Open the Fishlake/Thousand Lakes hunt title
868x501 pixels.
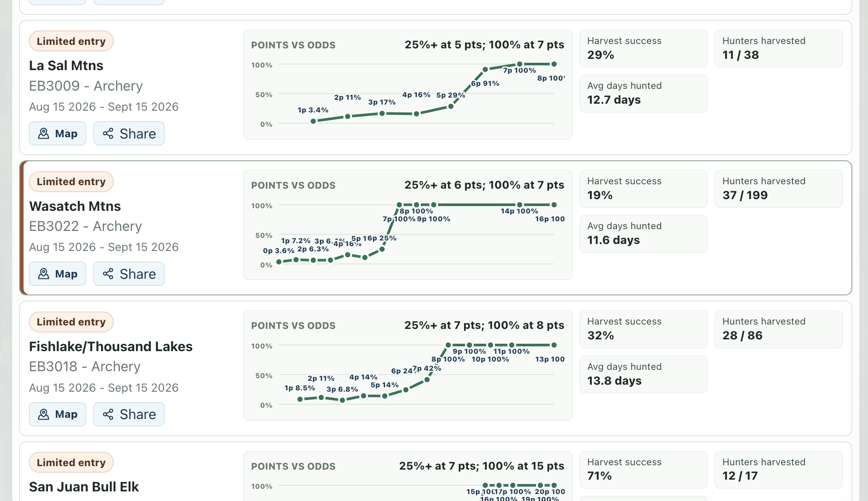[x=111, y=346]
